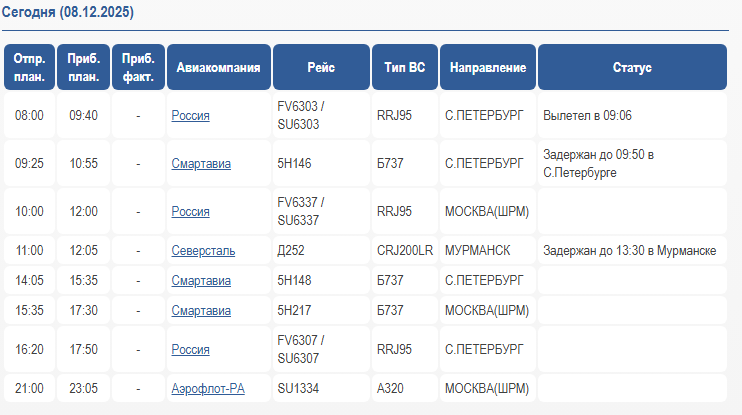Screen dimensions: 742x415
Task: Click the Рейс column header
Action: (321, 68)
